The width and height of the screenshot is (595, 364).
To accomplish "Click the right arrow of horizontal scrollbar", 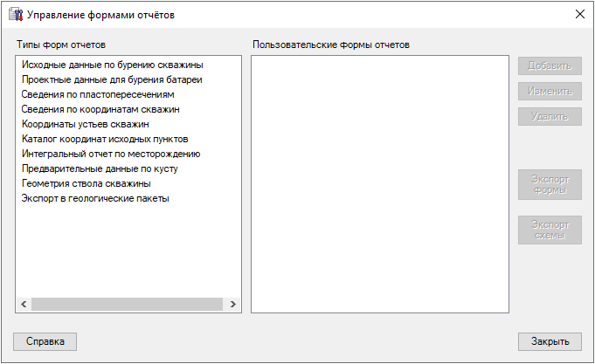I will point(233,305).
